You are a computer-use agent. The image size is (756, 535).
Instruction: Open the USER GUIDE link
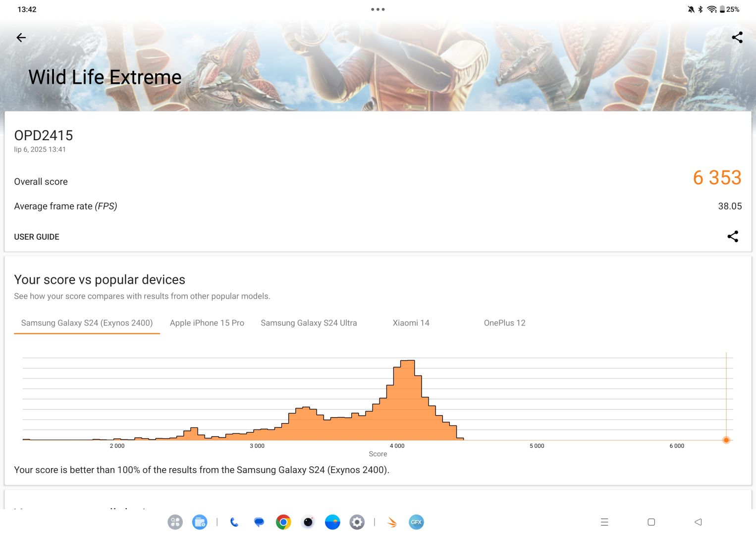click(x=37, y=237)
